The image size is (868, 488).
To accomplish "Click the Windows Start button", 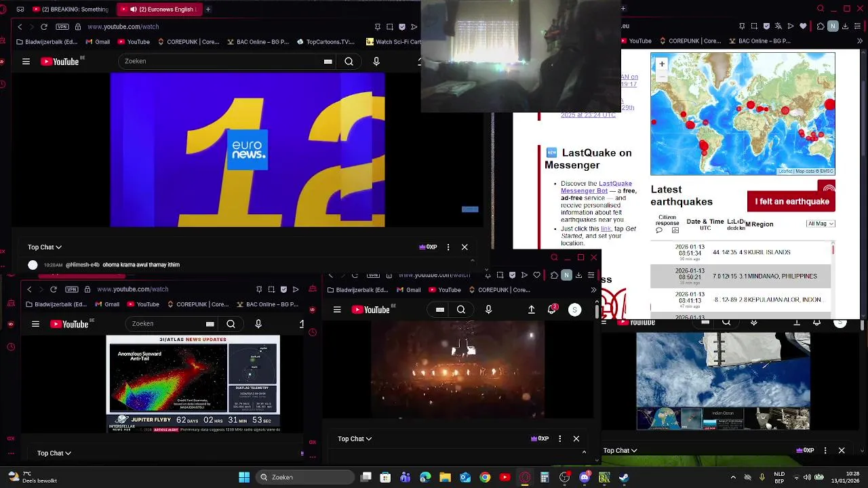I will point(244,477).
